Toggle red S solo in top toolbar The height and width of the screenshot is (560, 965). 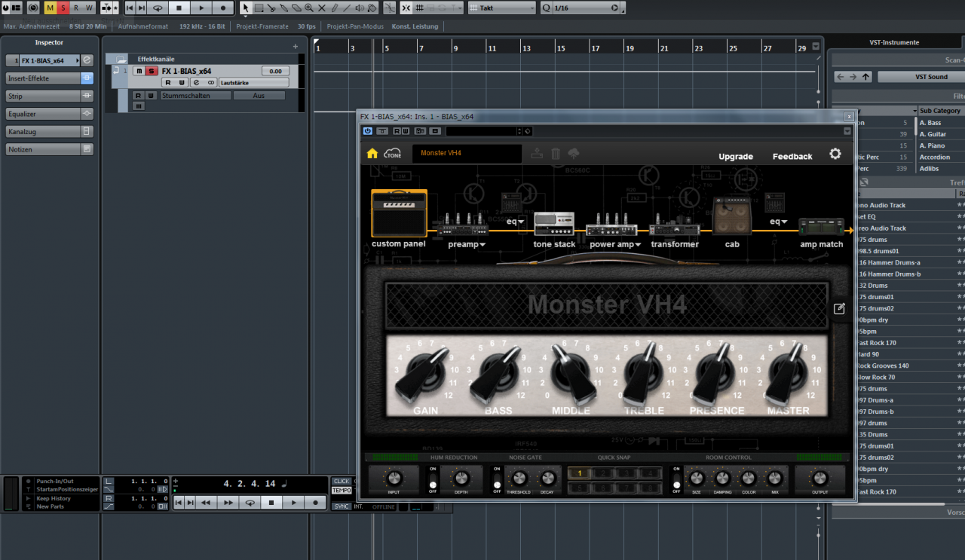coord(63,8)
